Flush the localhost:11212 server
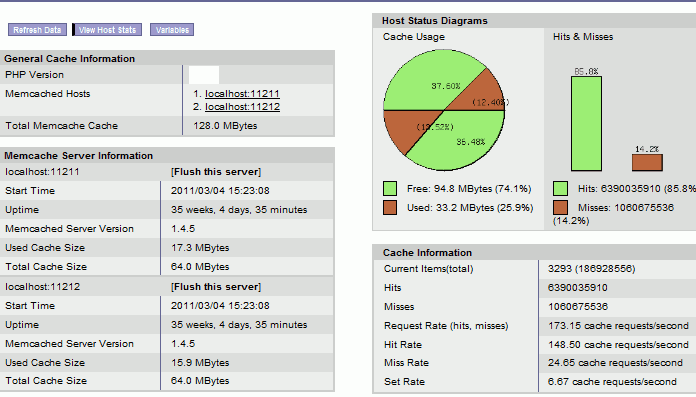696x397 pixels. (x=216, y=287)
